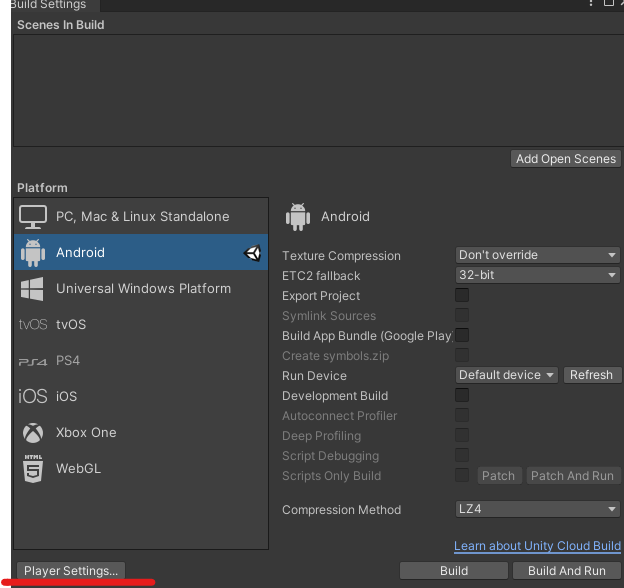The image size is (624, 588).
Task: Select the Android platform row
Action: pyautogui.click(x=141, y=252)
